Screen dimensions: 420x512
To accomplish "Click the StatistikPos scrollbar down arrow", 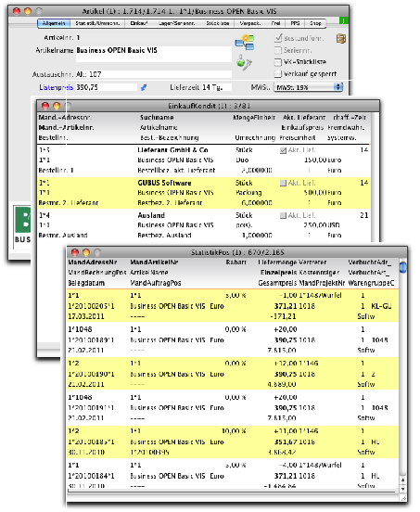I will (403, 489).
